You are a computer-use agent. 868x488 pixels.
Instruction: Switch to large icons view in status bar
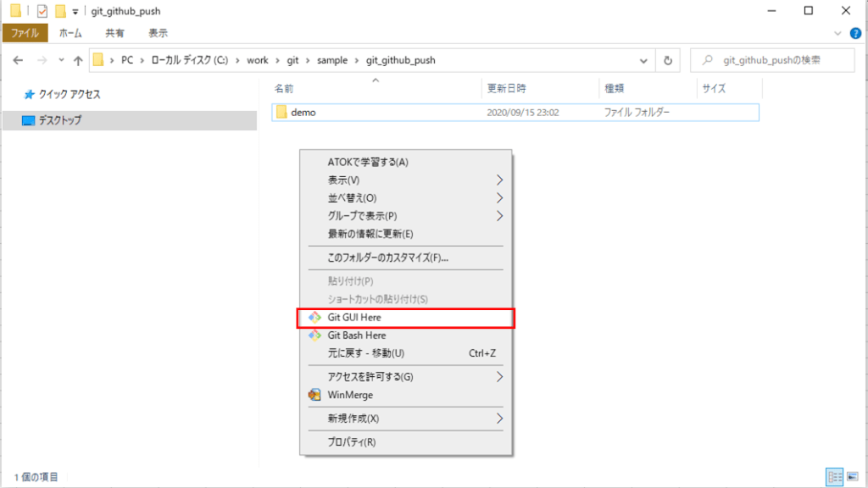850,477
